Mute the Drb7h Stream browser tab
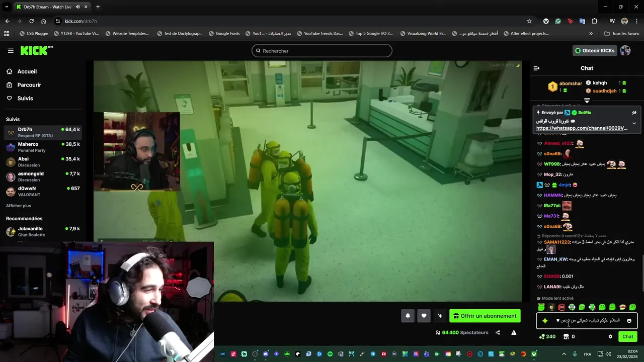The image size is (644, 362). [77, 7]
